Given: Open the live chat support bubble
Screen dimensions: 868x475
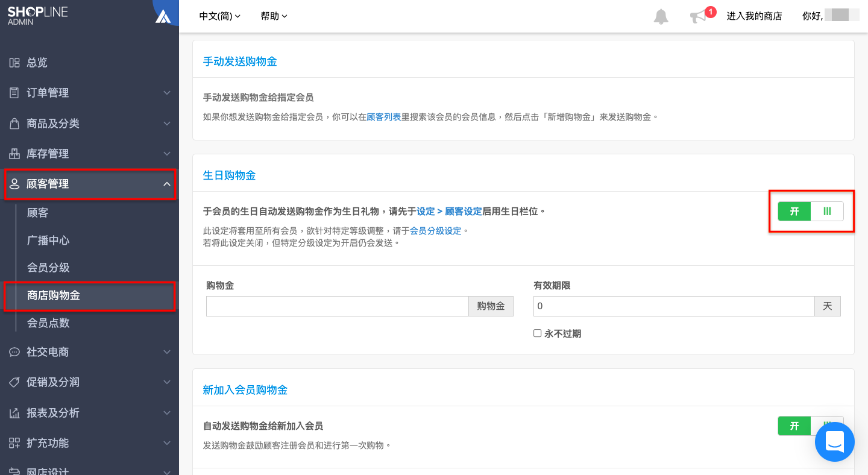Looking at the screenshot, I should click(835, 442).
